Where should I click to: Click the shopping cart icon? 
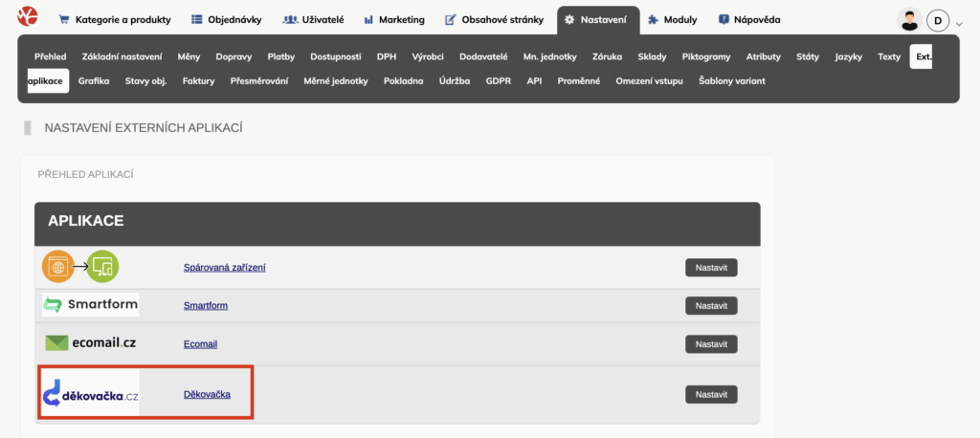click(64, 19)
